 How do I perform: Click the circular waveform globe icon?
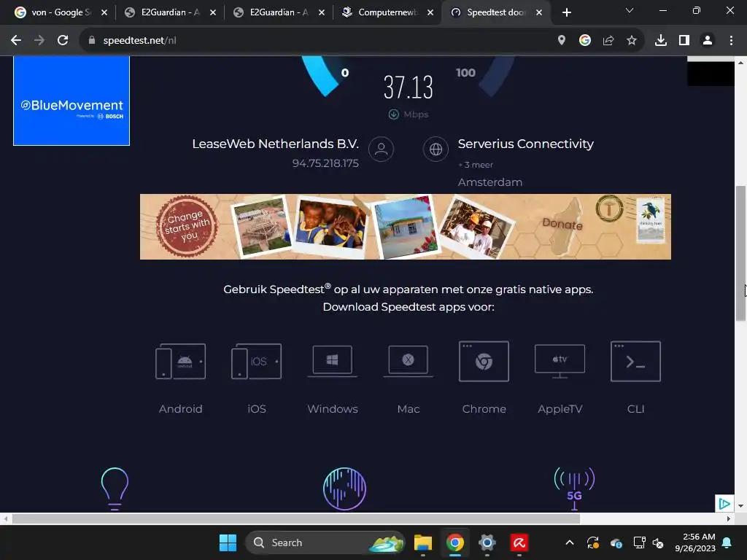point(344,489)
